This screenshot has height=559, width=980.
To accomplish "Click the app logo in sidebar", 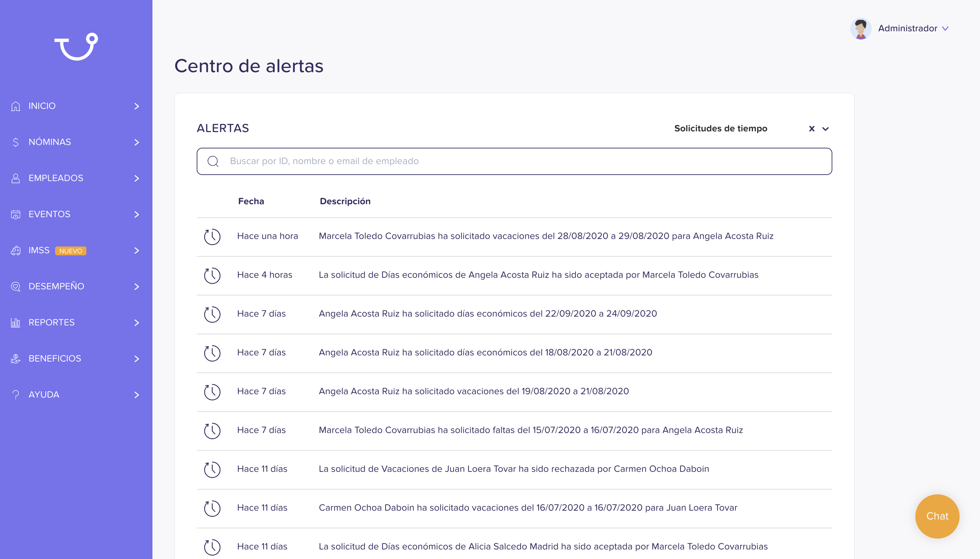I will click(x=76, y=46).
